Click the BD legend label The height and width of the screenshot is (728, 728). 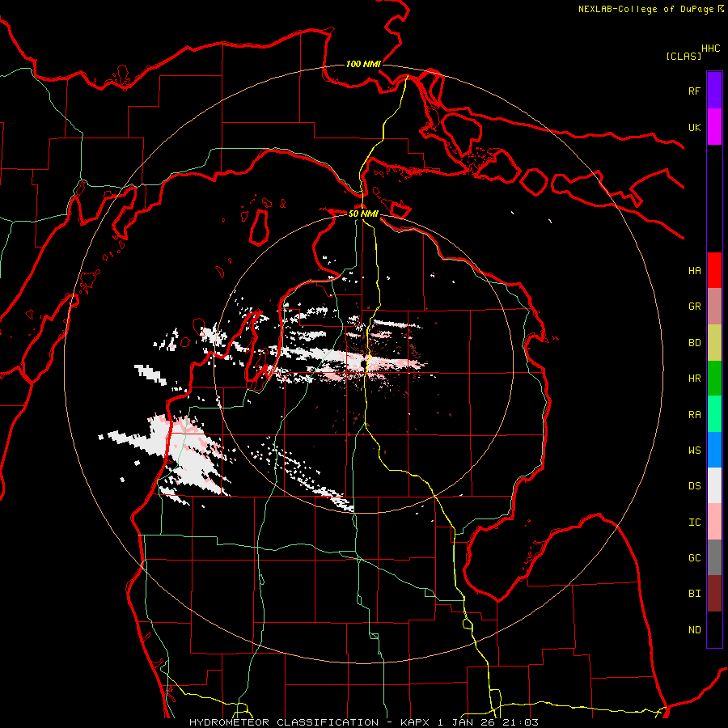click(695, 343)
